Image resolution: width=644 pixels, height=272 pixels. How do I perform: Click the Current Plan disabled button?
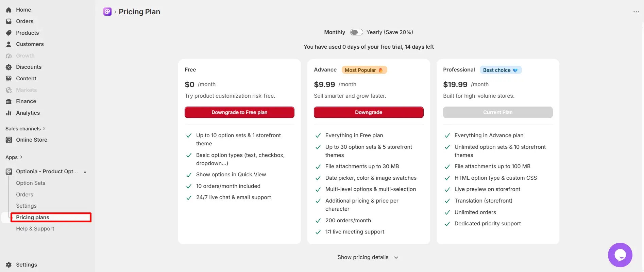pos(498,112)
